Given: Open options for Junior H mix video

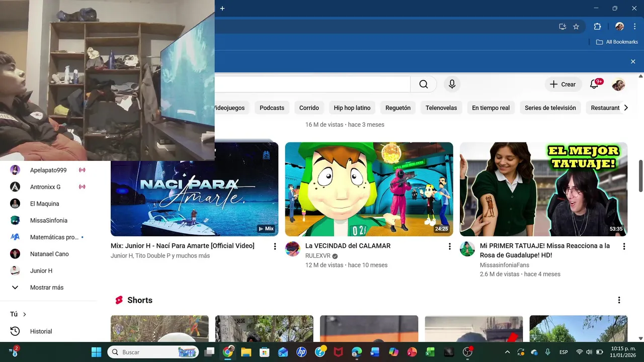Looking at the screenshot, I should coord(275,246).
